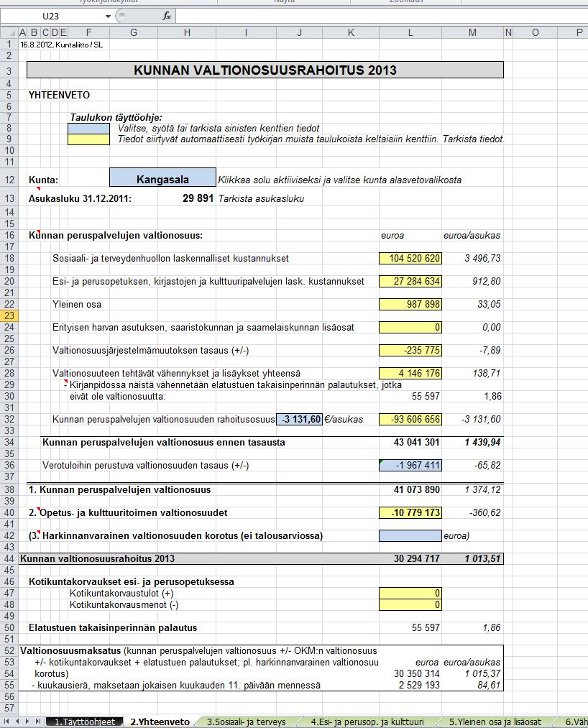
Task: Click date text 16.8.2012, Kuntaliitto / SL
Action: pos(61,45)
